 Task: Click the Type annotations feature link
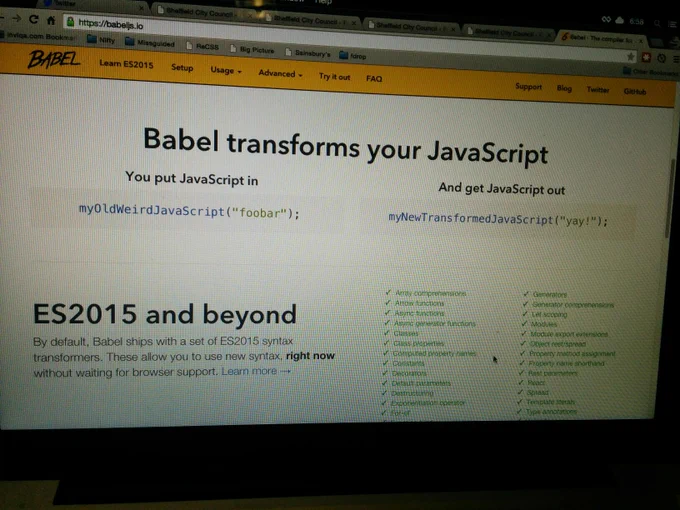551,412
